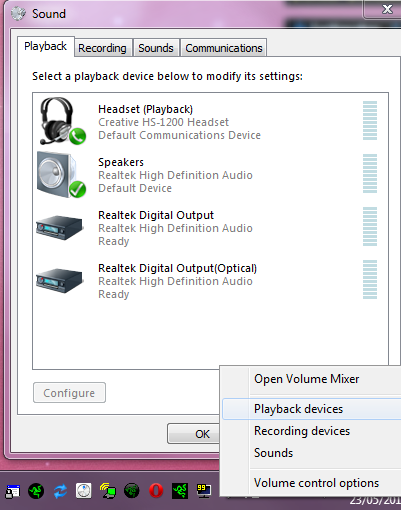The image size is (401, 510).
Task: Click the monitor tray icon showing 99
Action: point(203,491)
